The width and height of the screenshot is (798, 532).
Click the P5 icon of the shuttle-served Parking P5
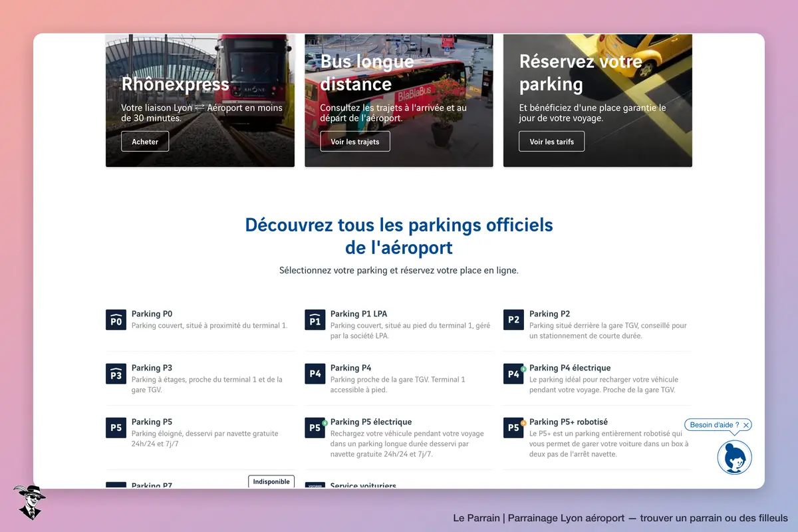(x=116, y=428)
